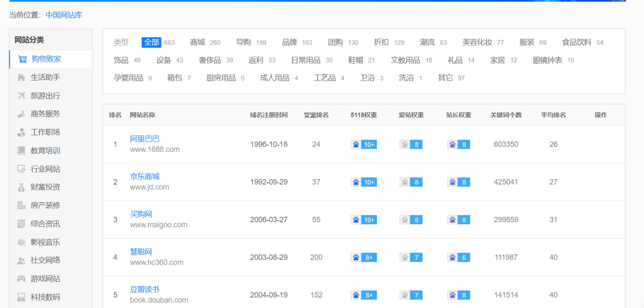Filter by 食品饮料 type
This screenshot has height=308, width=644.
click(x=577, y=42)
